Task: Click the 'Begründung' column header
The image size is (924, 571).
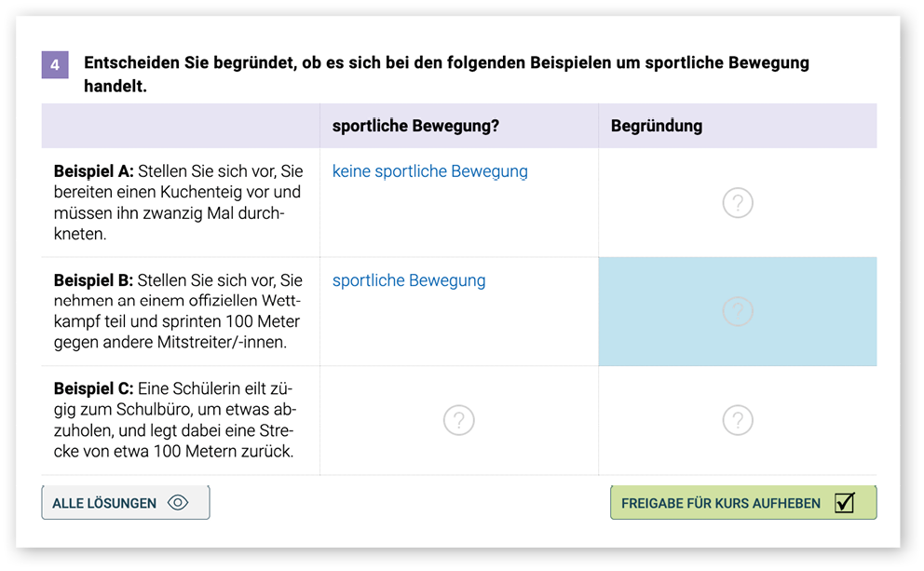Action: 656,126
